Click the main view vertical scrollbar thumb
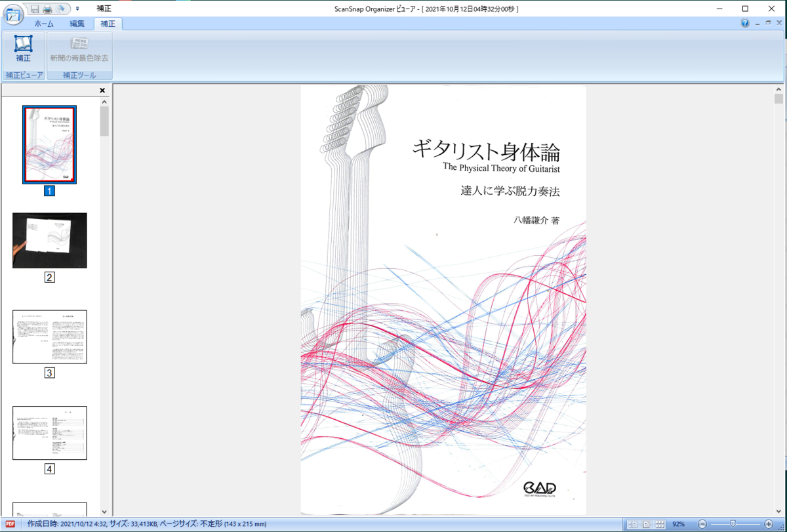This screenshot has width=787, height=532. [778, 99]
